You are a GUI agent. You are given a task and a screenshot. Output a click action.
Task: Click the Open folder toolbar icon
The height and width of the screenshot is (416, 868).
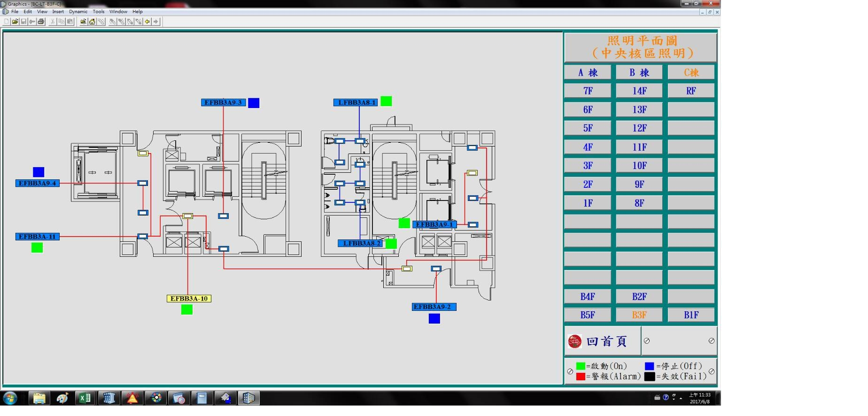tap(15, 22)
